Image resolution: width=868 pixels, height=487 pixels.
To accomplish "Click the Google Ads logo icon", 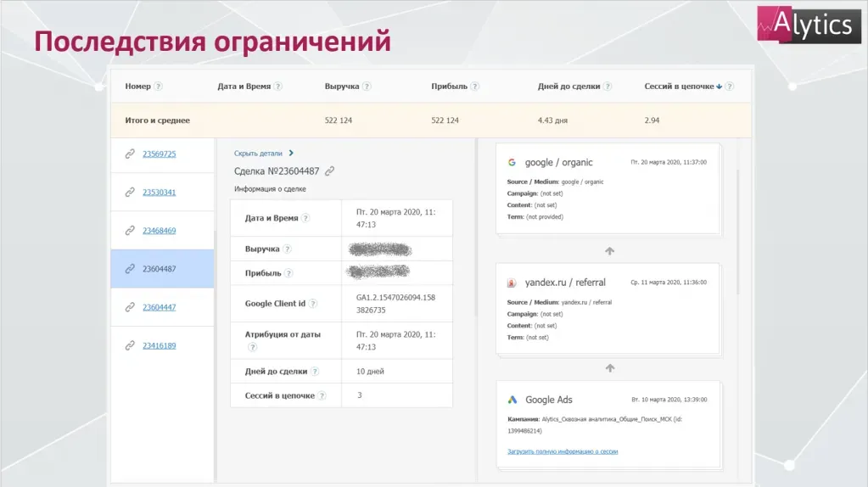I will coord(512,400).
